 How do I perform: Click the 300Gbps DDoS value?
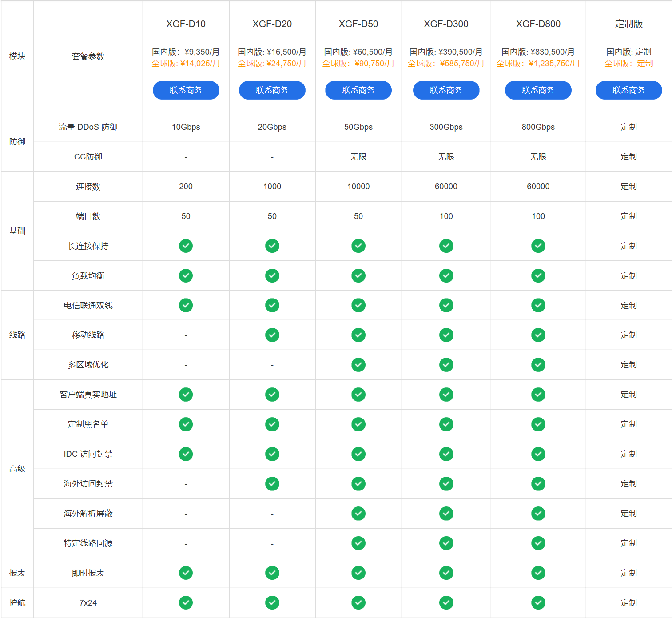coord(446,127)
